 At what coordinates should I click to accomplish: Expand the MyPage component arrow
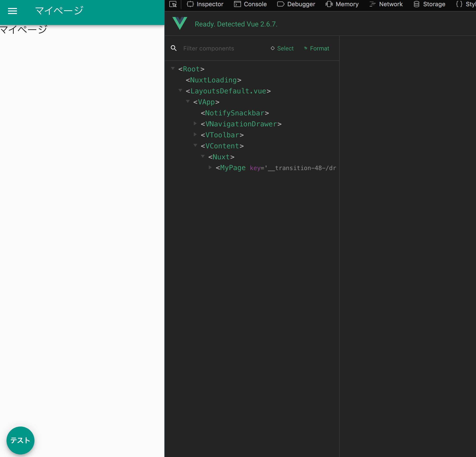pyautogui.click(x=210, y=167)
